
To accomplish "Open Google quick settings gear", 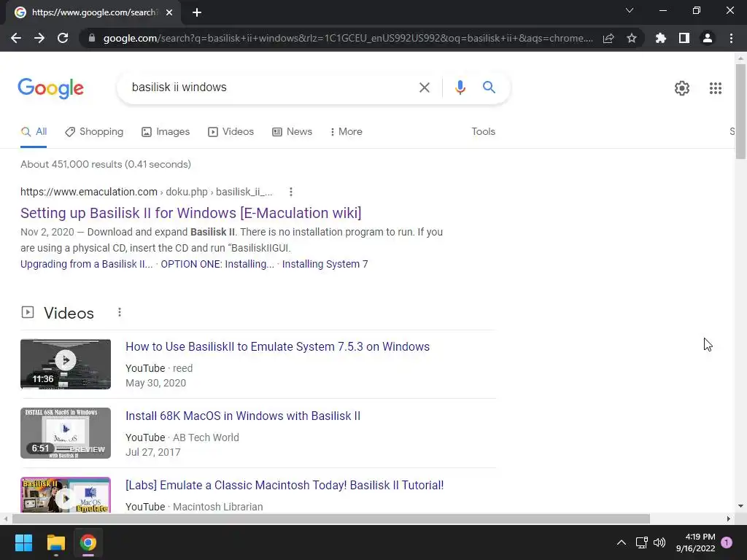I will coord(682,88).
